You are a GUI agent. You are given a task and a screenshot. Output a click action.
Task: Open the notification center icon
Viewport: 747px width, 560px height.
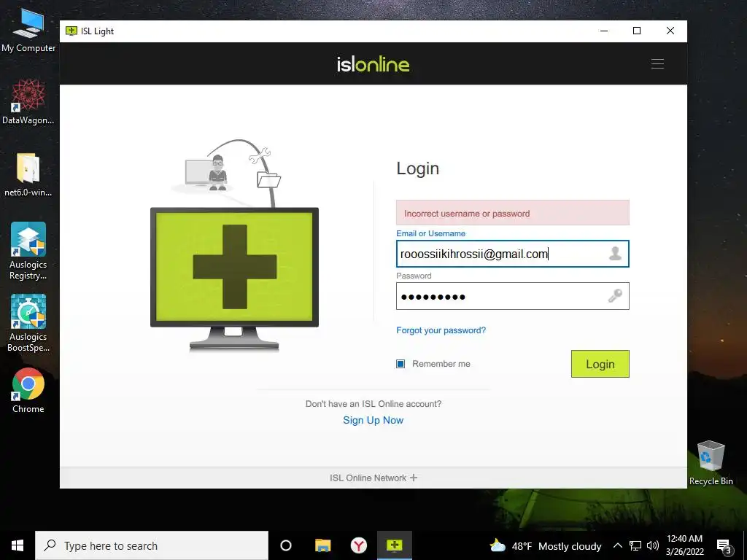click(x=724, y=546)
